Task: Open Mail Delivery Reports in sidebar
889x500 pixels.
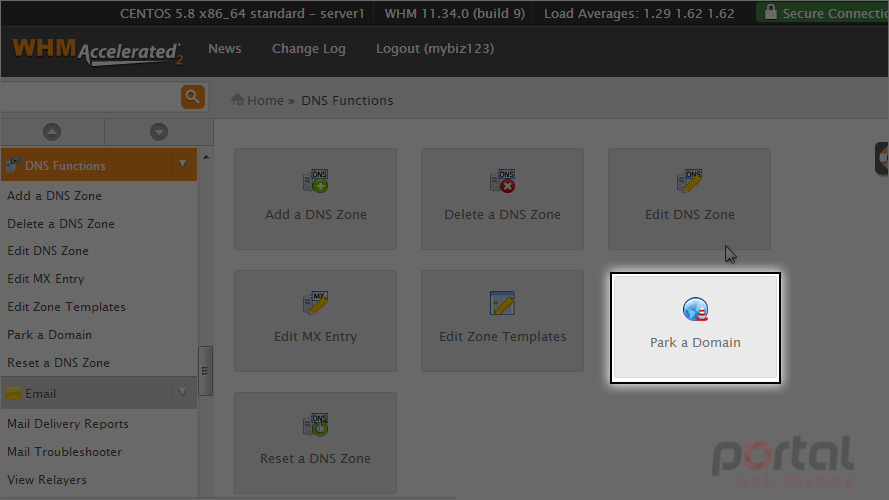Action: (x=67, y=424)
